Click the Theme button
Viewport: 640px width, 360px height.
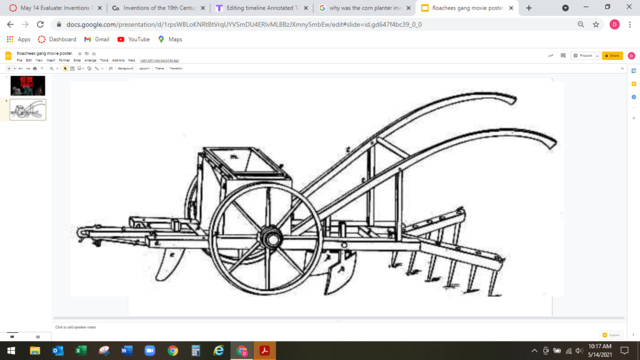[x=160, y=69]
